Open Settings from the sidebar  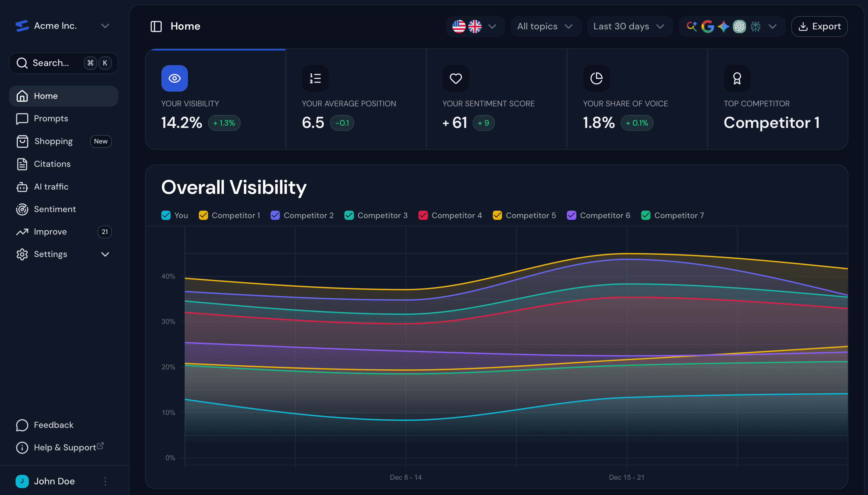coord(50,254)
